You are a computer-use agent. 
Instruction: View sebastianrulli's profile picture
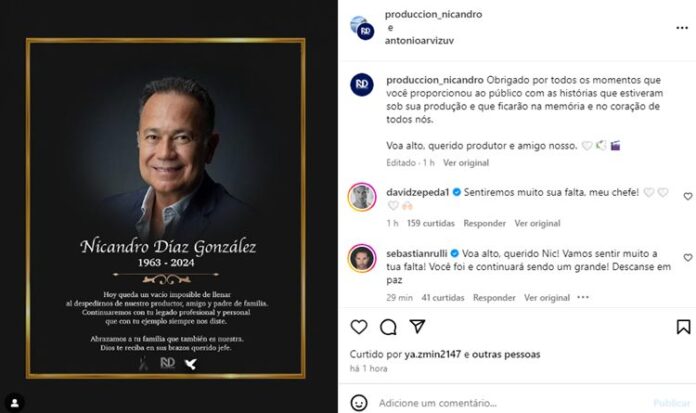click(x=362, y=258)
